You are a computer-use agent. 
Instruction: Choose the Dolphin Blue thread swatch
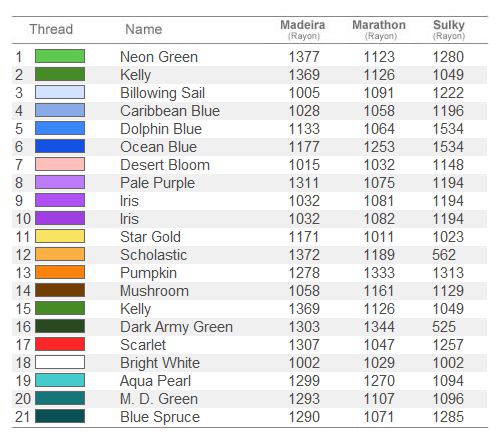pyautogui.click(x=60, y=128)
